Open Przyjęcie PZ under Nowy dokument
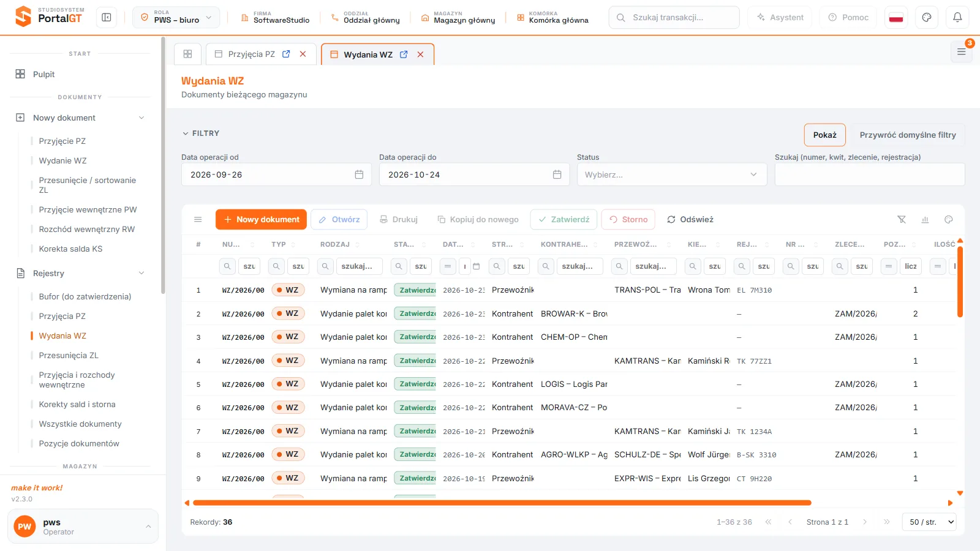 (x=62, y=141)
